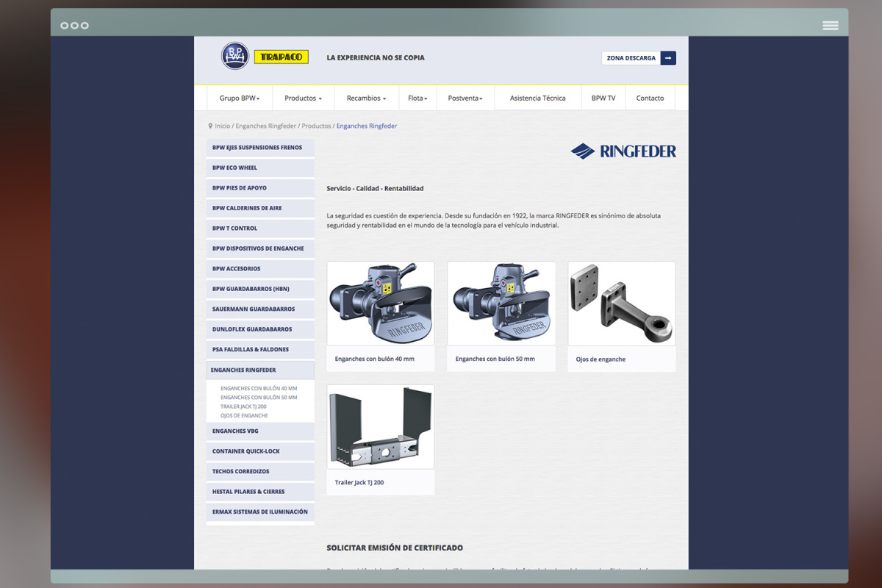Viewport: 882px width, 588px height.
Task: Click Productos in the breadcrumb
Action: [x=316, y=126]
